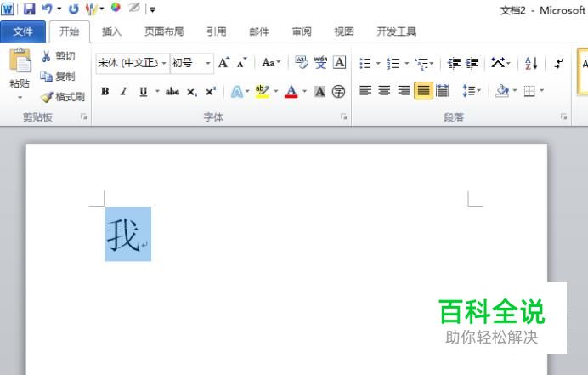
Task: Customize quick access toolbar dropdown
Action: point(152,9)
